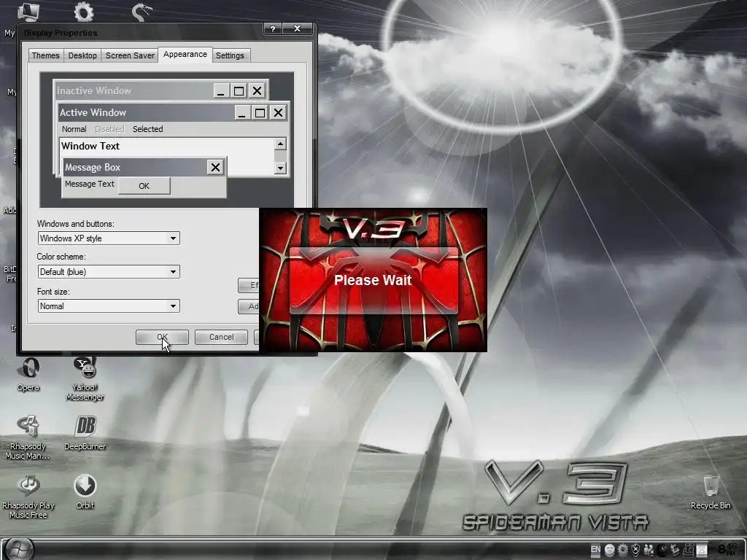
Task: Select the dragon-head icon on the desktop
Action: 142,12
